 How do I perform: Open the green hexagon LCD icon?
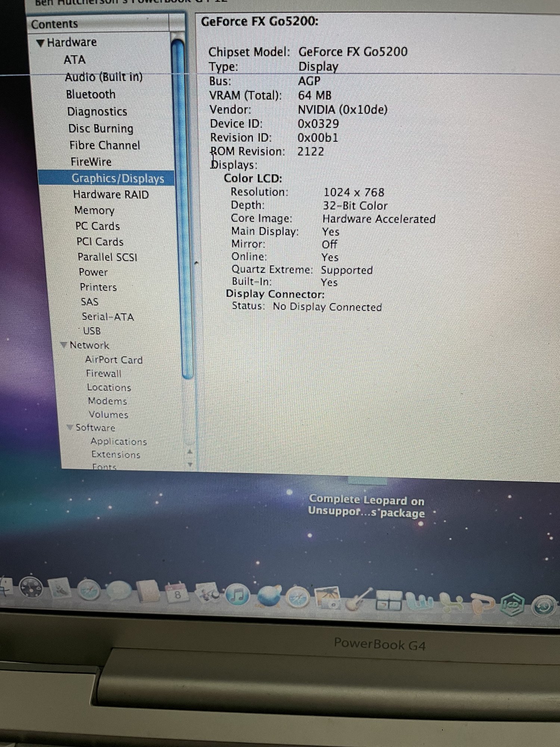[513, 605]
